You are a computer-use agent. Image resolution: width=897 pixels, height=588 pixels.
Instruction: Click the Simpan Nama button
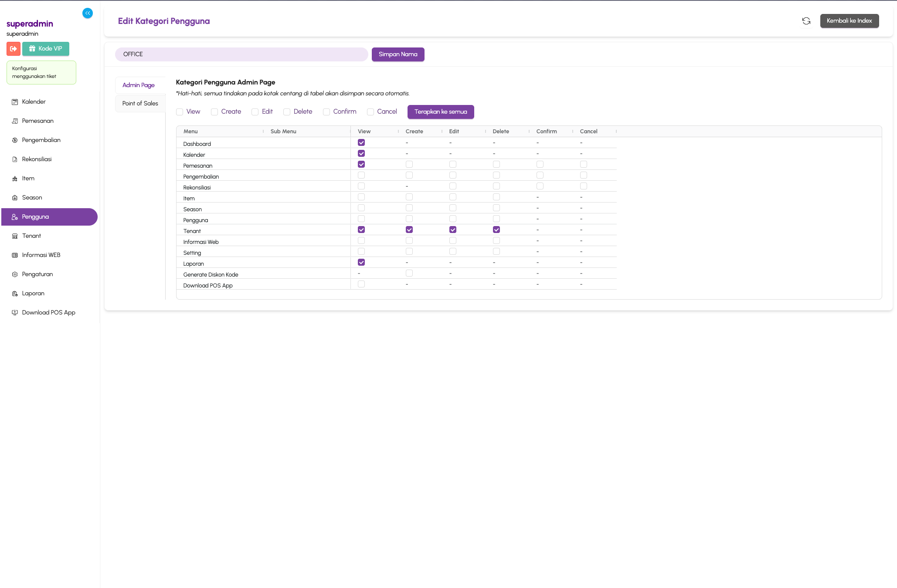coord(398,54)
